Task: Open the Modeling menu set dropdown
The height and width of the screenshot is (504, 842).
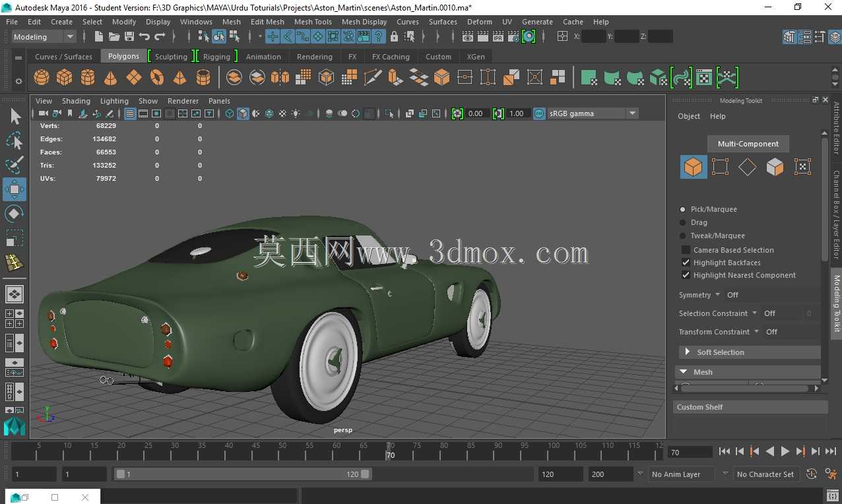Action: 44,37
